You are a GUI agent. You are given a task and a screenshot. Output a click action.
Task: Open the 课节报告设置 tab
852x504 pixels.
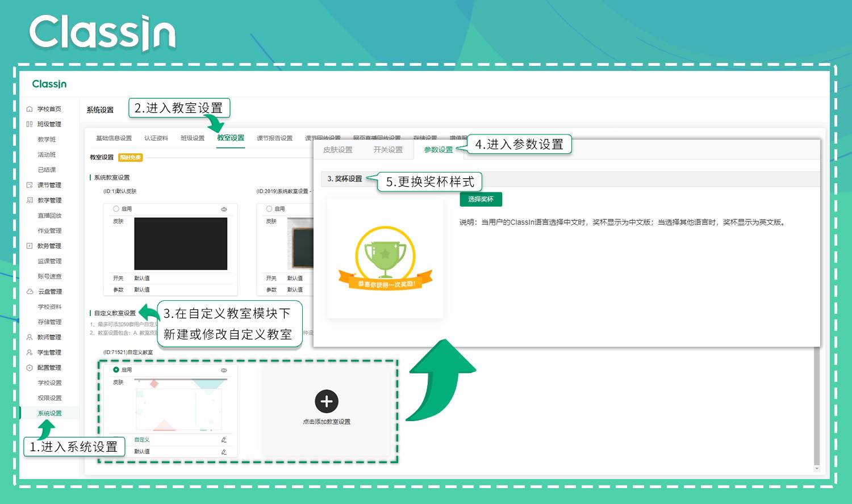click(274, 138)
